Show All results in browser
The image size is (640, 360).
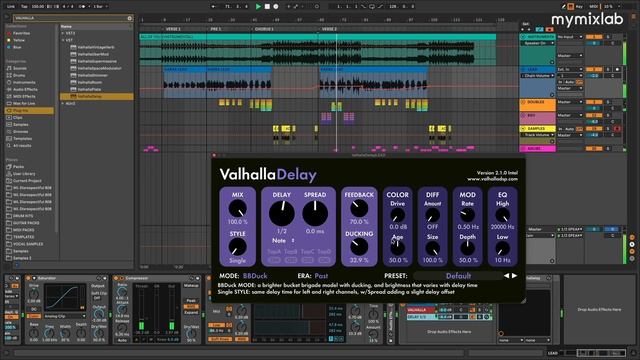point(22,146)
